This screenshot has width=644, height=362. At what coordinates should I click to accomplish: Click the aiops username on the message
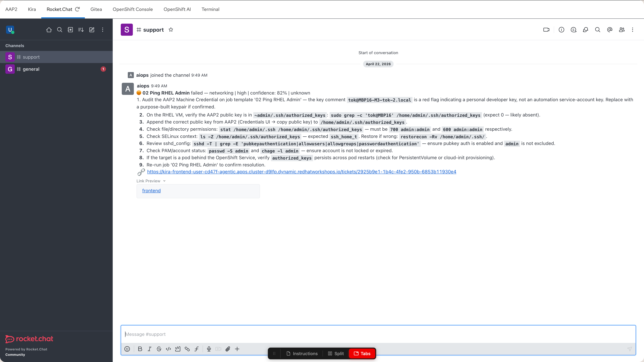tap(143, 86)
